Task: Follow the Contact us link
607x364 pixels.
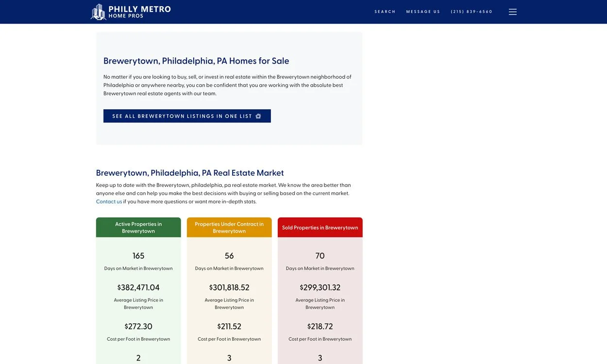Action: click(x=109, y=201)
